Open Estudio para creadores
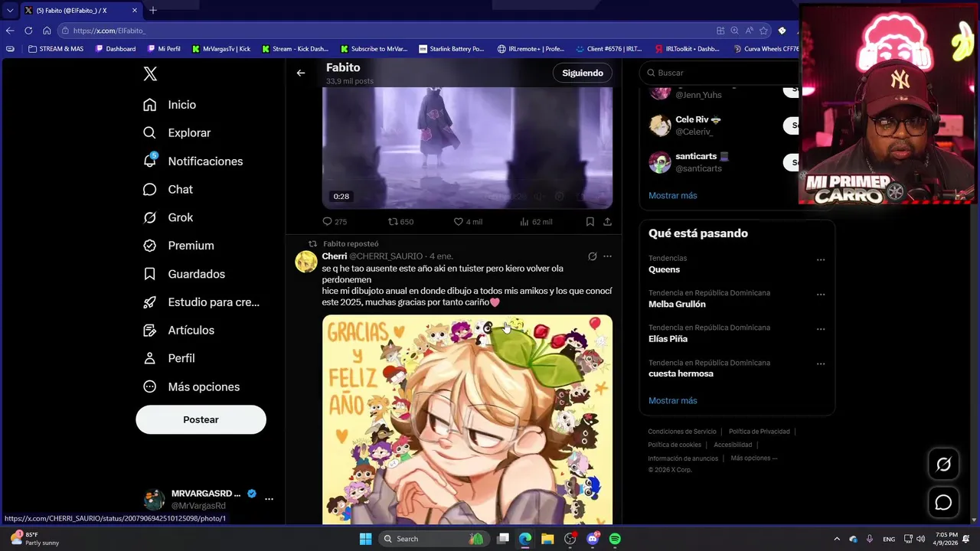 pos(201,302)
